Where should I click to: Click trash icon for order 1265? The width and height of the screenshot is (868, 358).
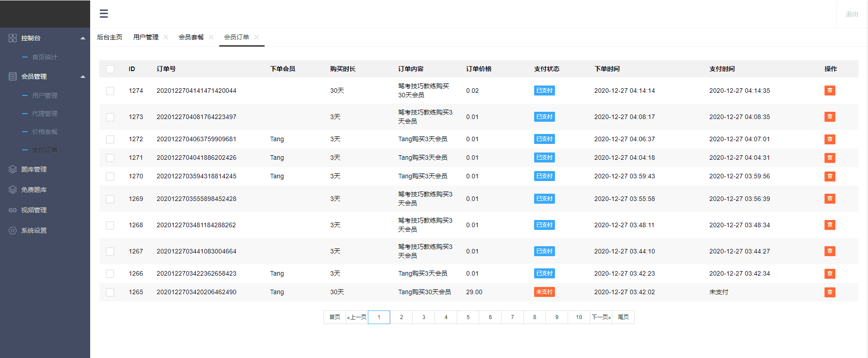(x=829, y=292)
